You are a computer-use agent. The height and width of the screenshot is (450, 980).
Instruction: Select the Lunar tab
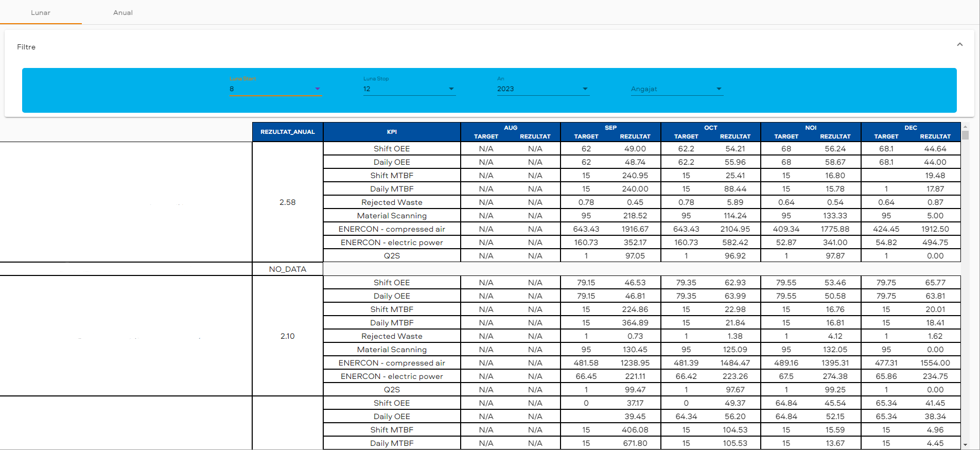click(41, 12)
